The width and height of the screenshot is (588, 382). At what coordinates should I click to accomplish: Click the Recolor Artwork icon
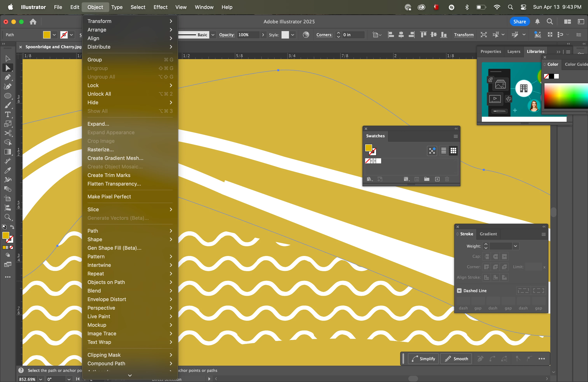point(306,35)
